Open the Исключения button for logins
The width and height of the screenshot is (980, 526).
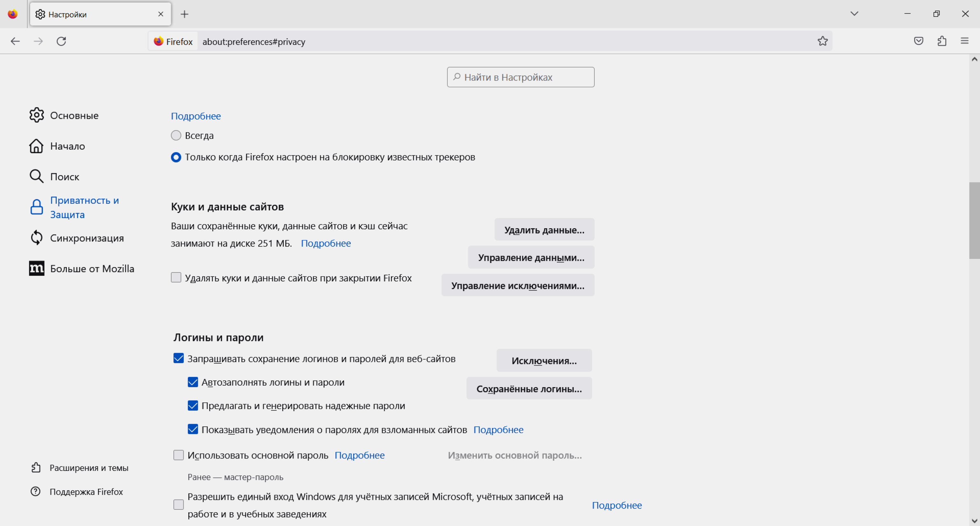click(x=544, y=360)
